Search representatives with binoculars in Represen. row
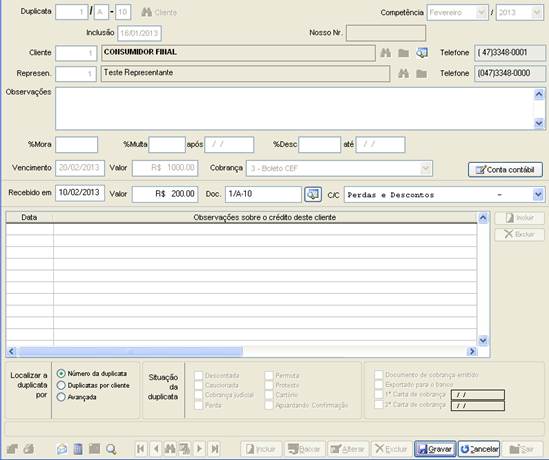 coord(403,74)
